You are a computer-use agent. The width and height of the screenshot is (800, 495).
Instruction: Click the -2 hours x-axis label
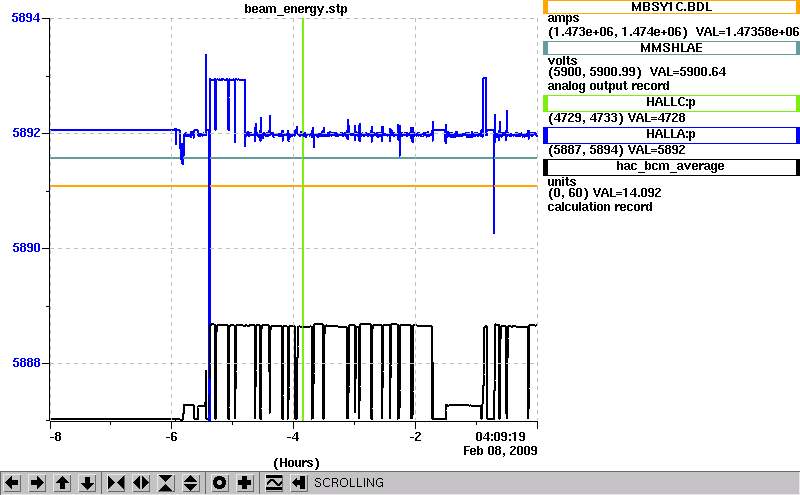(415, 437)
